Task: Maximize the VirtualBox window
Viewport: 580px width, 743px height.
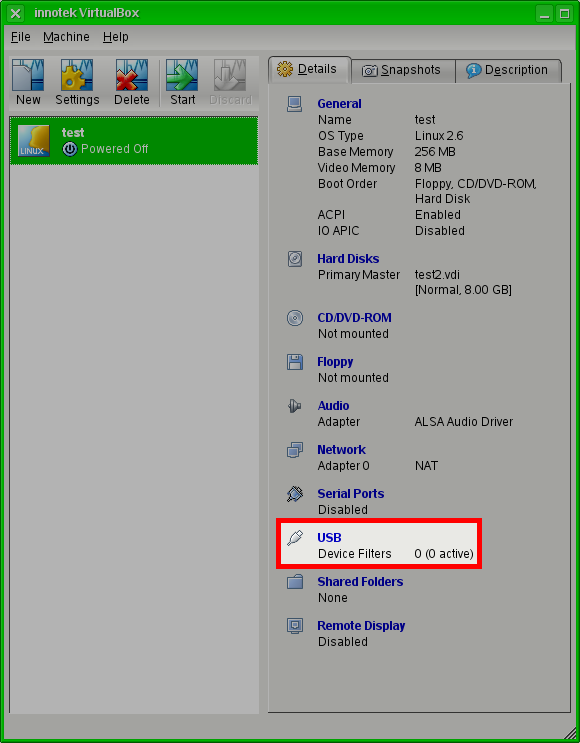Action: tap(564, 13)
